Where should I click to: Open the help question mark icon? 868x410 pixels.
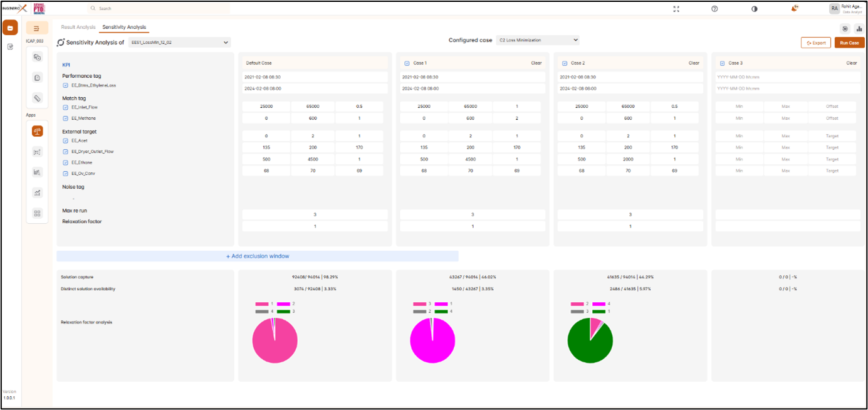click(714, 9)
